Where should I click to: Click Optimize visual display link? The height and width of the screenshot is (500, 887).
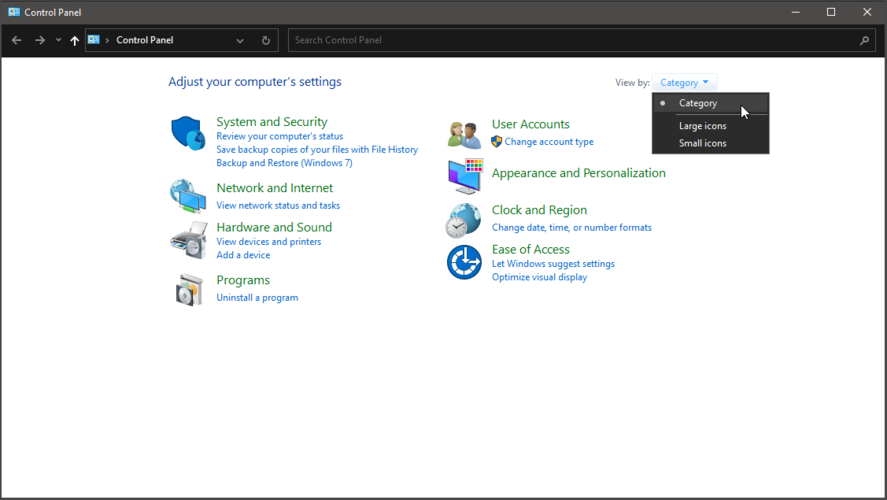(x=539, y=277)
